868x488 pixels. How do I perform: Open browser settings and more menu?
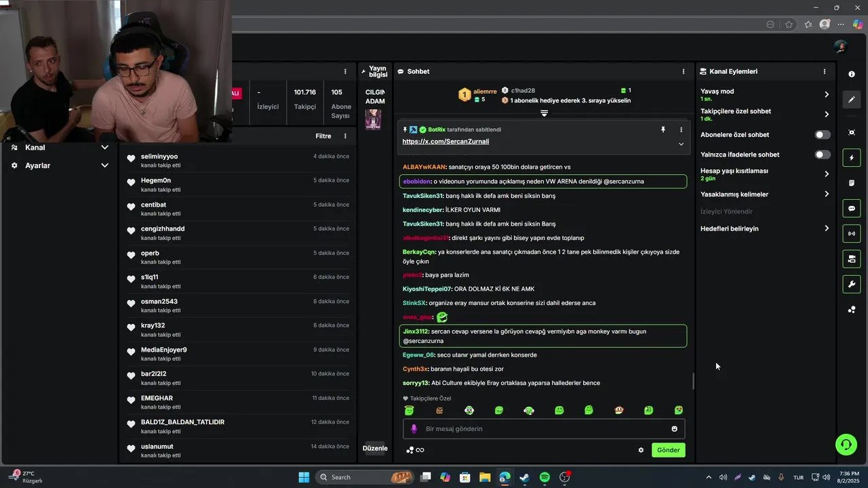point(841,24)
